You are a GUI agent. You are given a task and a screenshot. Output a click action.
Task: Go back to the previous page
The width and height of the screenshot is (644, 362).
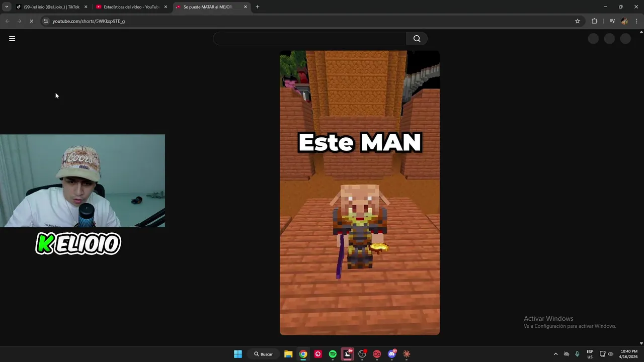[x=7, y=21]
